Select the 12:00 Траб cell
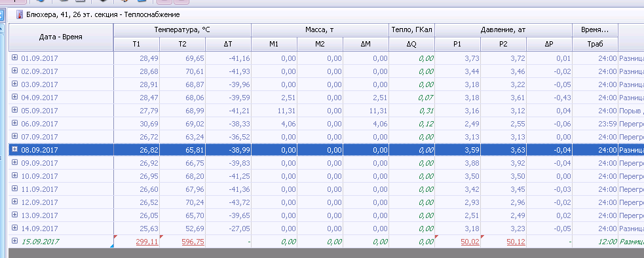Screen dimensions: 644x258 pos(595,242)
